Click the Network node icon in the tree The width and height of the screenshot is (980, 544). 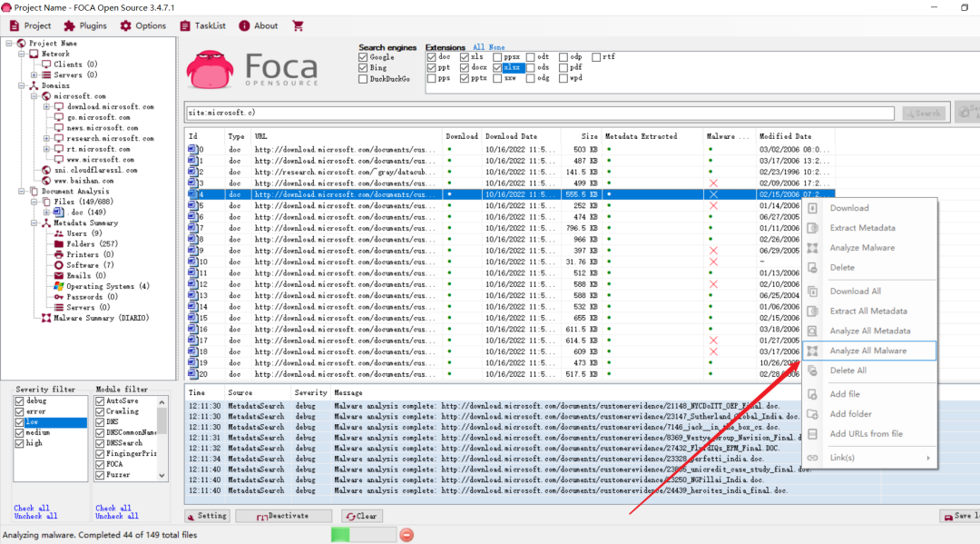pos(34,54)
